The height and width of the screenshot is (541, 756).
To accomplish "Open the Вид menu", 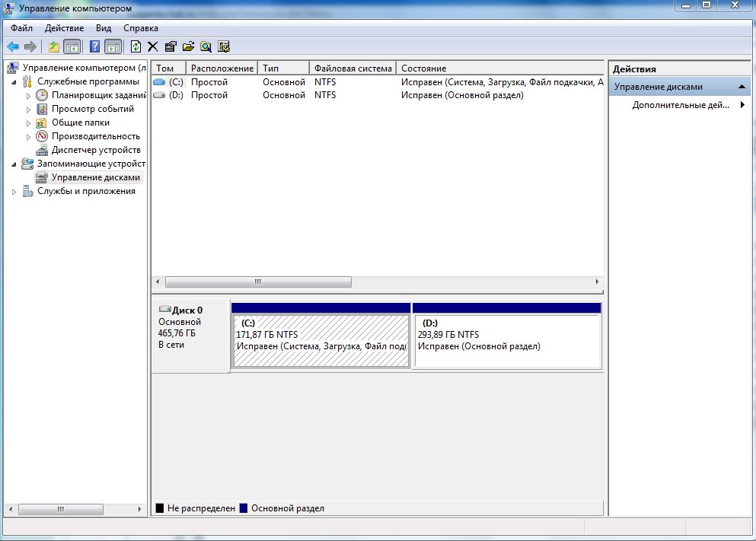I will pyautogui.click(x=104, y=27).
